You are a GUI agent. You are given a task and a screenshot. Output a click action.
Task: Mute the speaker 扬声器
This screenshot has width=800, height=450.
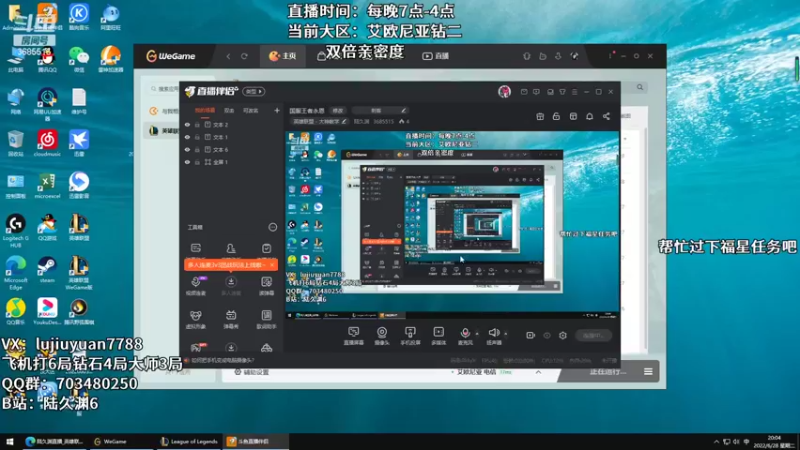click(x=493, y=336)
